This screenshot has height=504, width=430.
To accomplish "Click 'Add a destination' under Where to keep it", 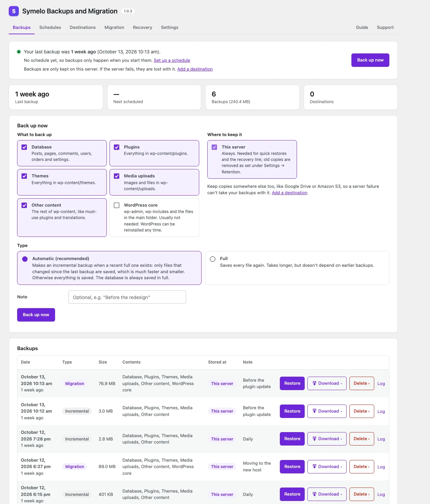I will [290, 193].
